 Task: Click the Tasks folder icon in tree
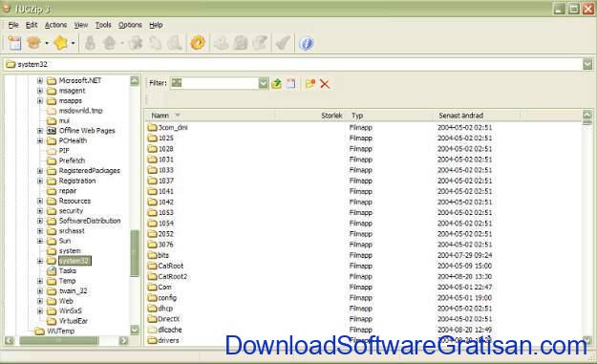point(52,270)
